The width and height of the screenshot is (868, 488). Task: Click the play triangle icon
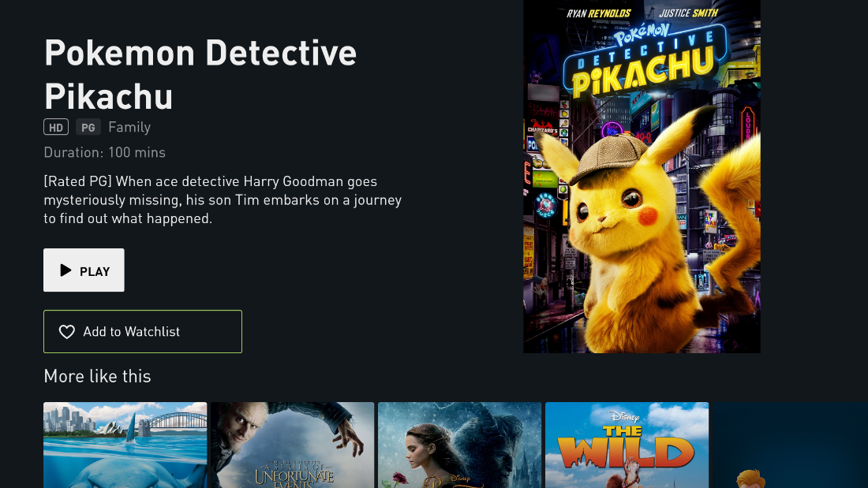[x=65, y=270]
